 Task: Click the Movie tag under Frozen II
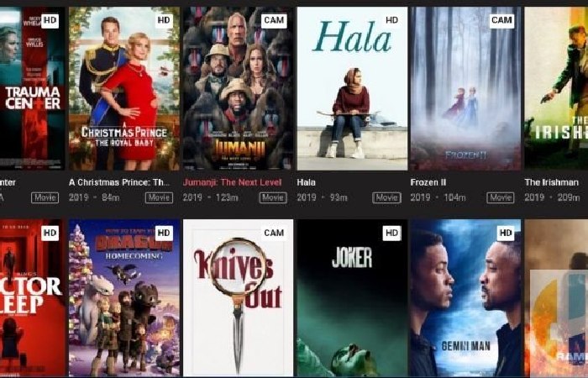coord(501,197)
